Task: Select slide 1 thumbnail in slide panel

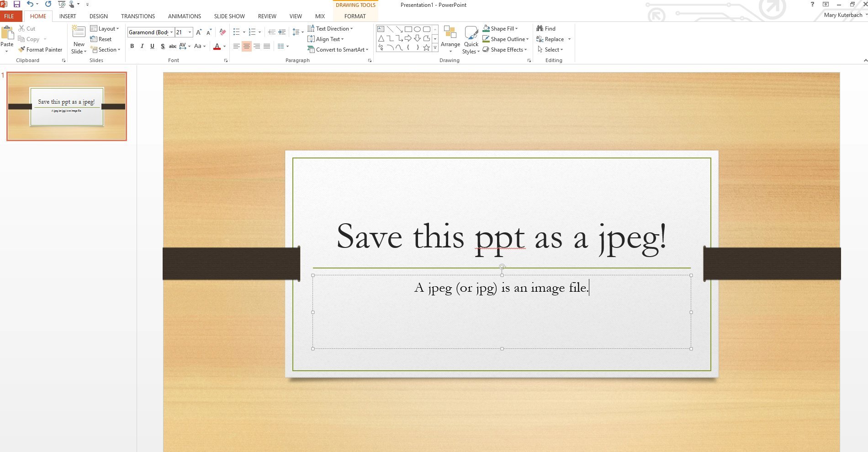Action: pos(67,106)
